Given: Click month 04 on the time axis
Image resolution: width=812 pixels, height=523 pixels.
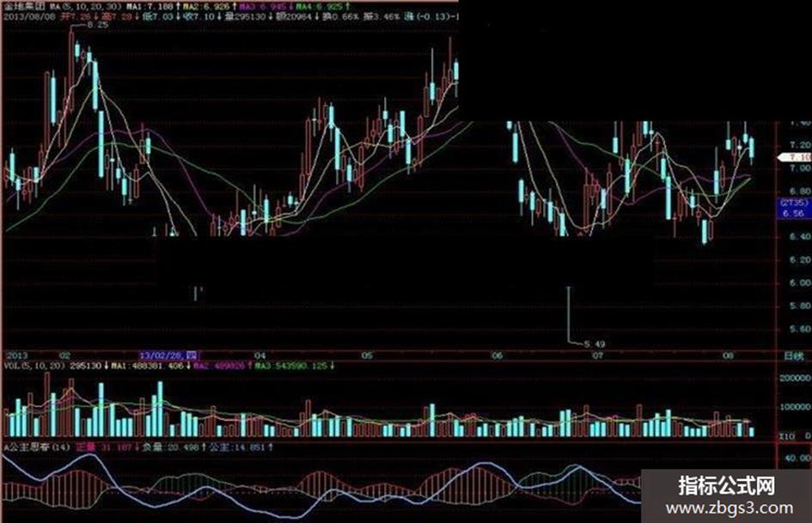Looking at the screenshot, I should point(260,356).
